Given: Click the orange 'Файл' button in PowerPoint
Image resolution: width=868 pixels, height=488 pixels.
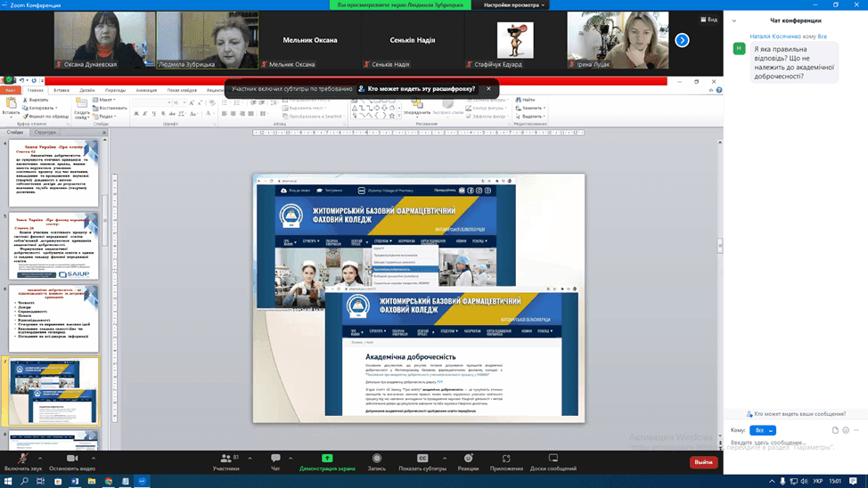Looking at the screenshot, I should pos(11,90).
